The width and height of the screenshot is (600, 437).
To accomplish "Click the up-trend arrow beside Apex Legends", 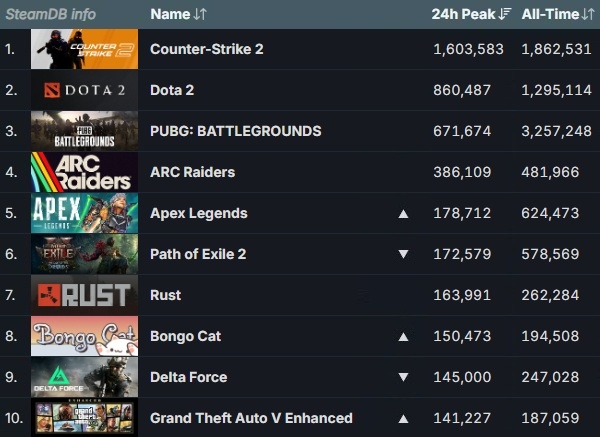I will (403, 213).
